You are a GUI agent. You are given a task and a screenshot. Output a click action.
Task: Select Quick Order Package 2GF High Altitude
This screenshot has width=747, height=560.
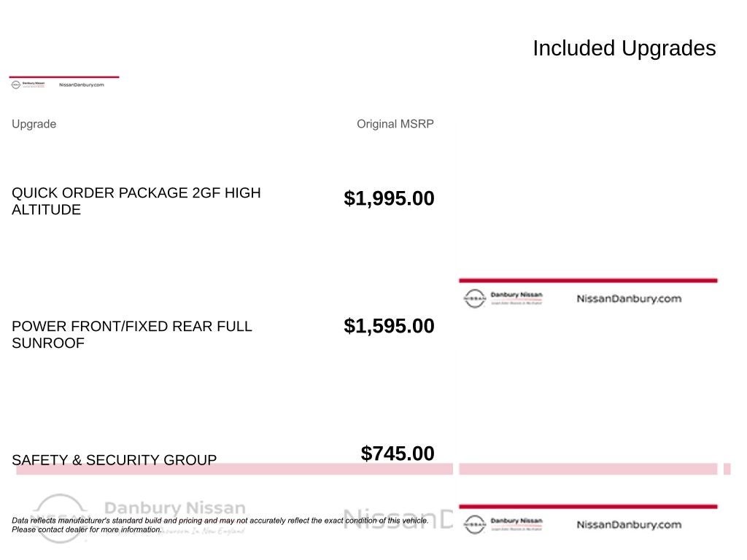[136, 201]
